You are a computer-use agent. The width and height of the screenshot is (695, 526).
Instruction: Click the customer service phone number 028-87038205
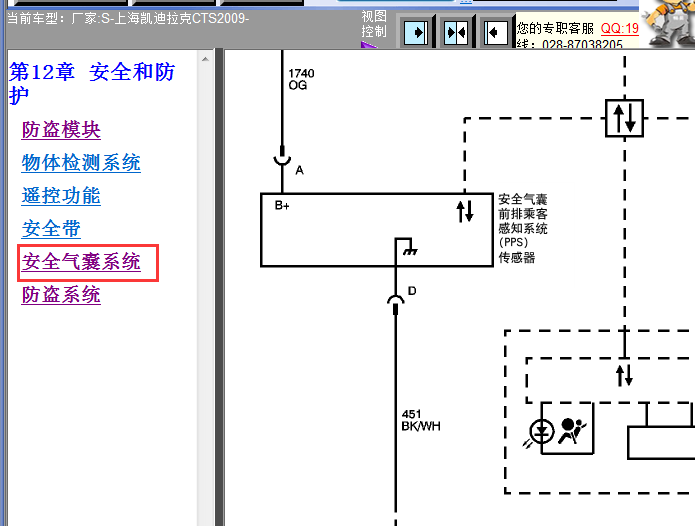pos(582,44)
